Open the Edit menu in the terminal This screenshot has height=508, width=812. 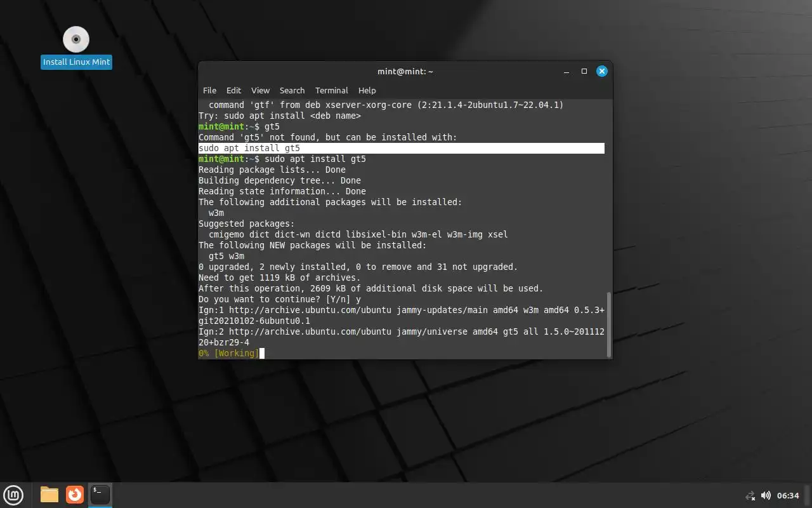tap(233, 90)
